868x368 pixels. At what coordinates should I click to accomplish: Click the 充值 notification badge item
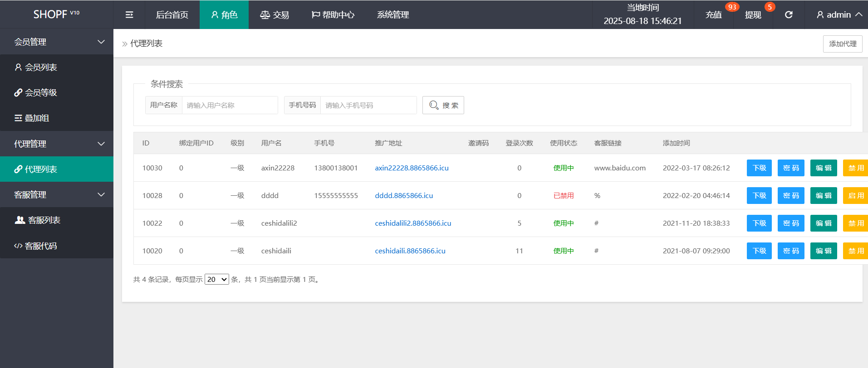click(714, 15)
